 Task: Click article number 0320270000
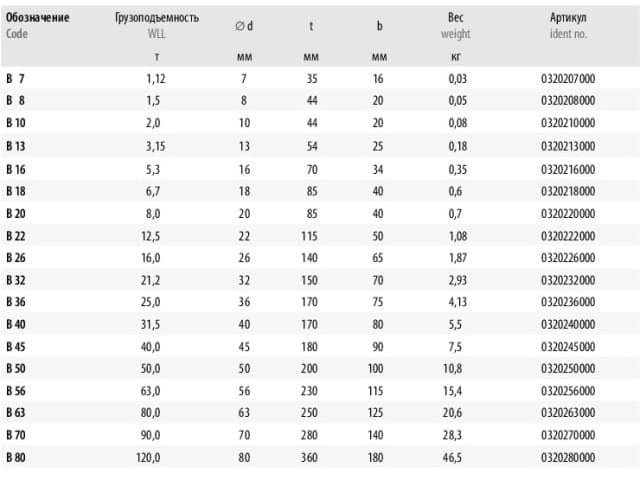tap(568, 435)
